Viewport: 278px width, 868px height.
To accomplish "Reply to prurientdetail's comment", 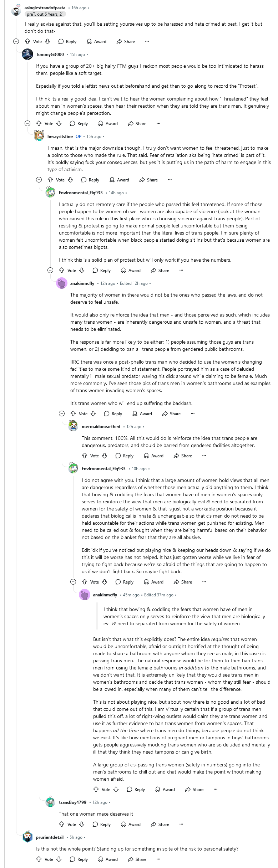I will [79, 859].
